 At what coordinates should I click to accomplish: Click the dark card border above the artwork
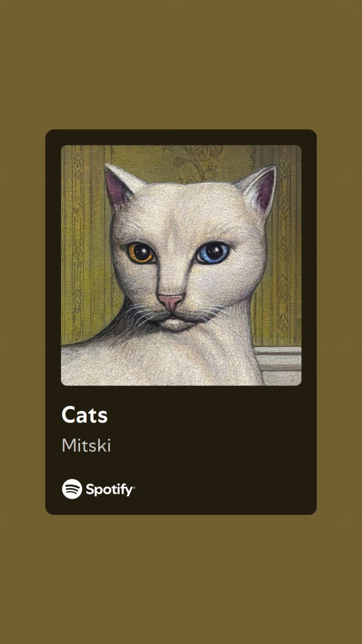coord(181,137)
